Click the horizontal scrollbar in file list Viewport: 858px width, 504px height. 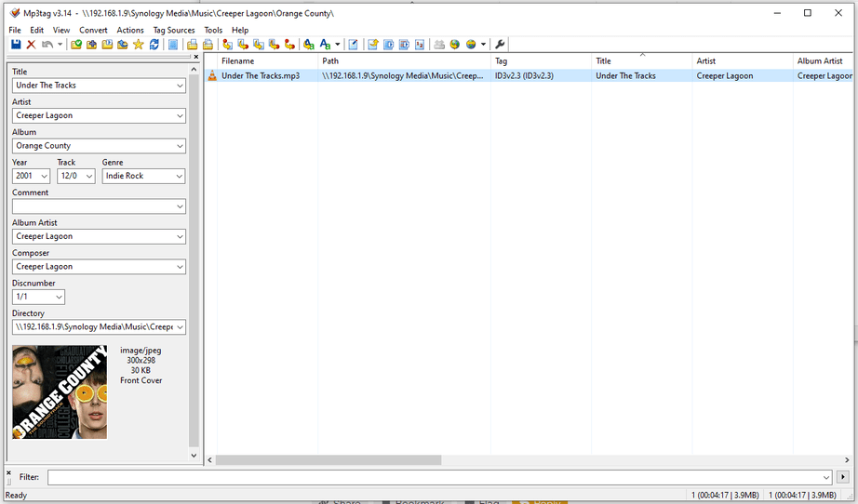pos(328,460)
